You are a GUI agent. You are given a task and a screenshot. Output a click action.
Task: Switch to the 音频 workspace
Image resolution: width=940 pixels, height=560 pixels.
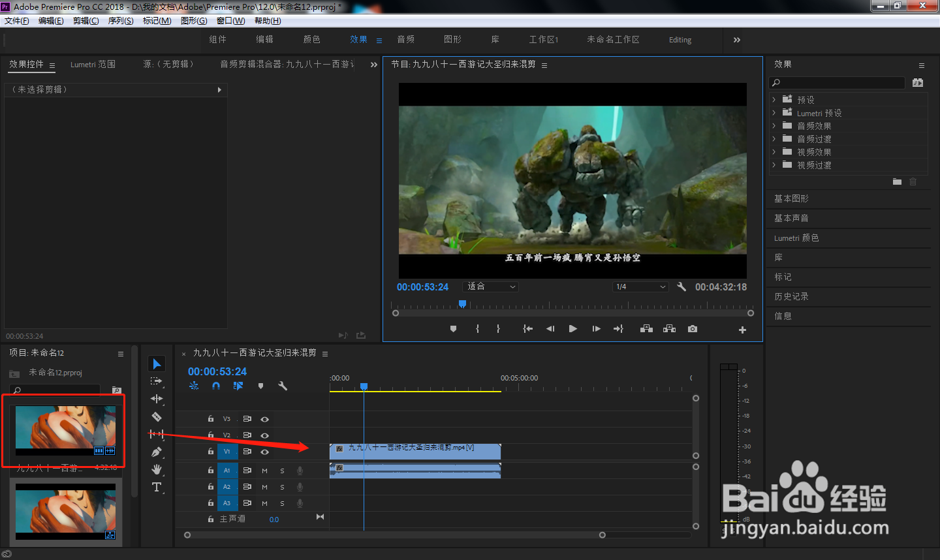click(406, 40)
